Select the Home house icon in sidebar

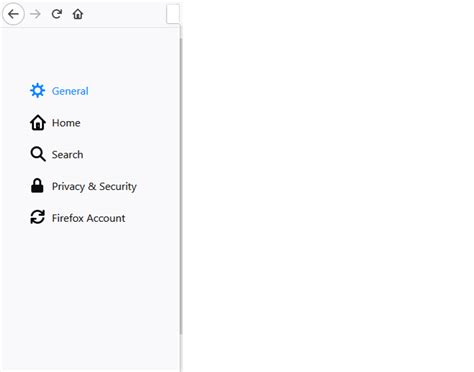click(38, 122)
